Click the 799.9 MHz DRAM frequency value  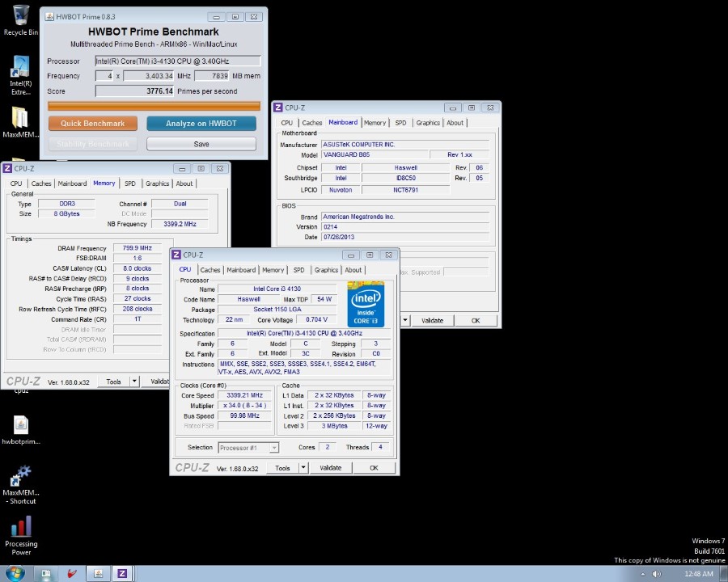(138, 248)
